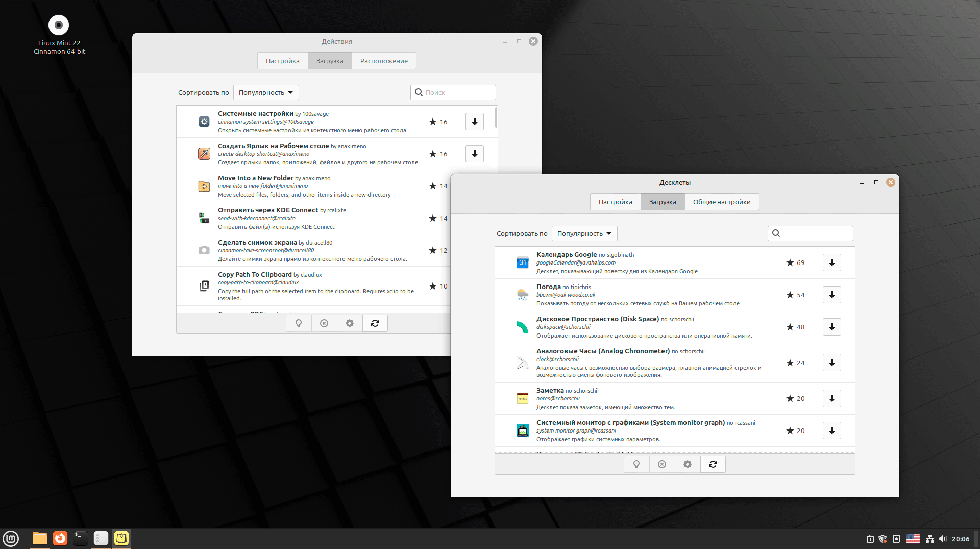Open the checklist app in the panel
This screenshot has height=549, width=980.
tap(101, 538)
